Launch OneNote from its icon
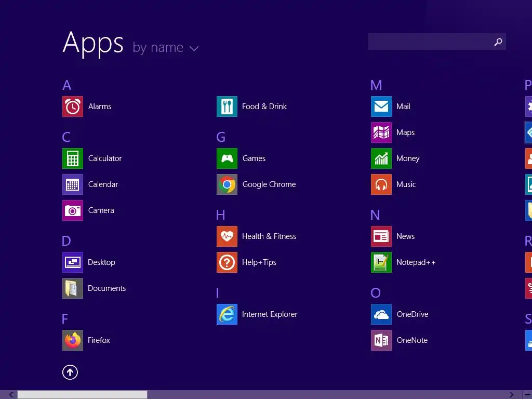 (x=381, y=340)
